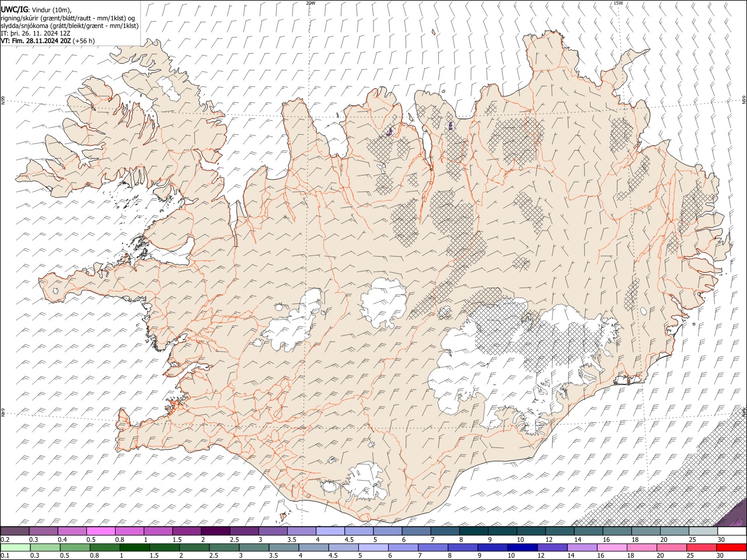Select bottom-row blue swatch labeled 8
Viewport: 747px width, 560px height.
point(462,547)
